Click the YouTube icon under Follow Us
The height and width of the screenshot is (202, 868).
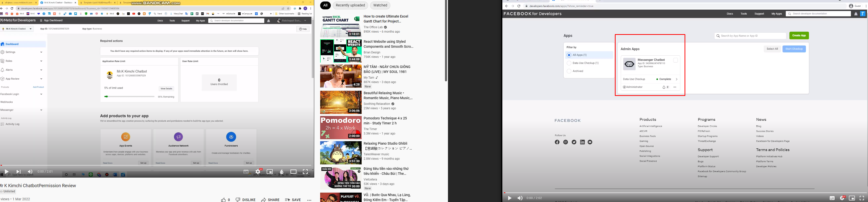pos(590,142)
